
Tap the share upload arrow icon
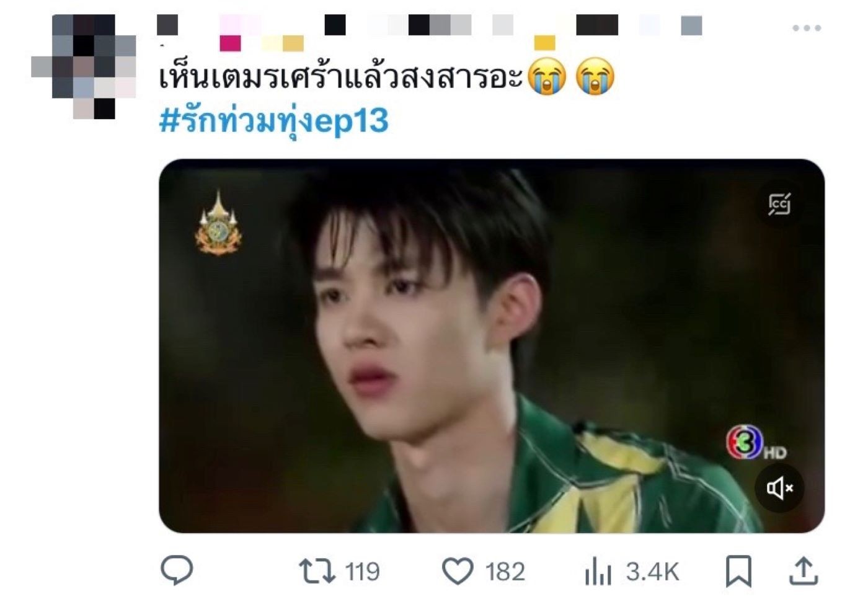(x=804, y=571)
